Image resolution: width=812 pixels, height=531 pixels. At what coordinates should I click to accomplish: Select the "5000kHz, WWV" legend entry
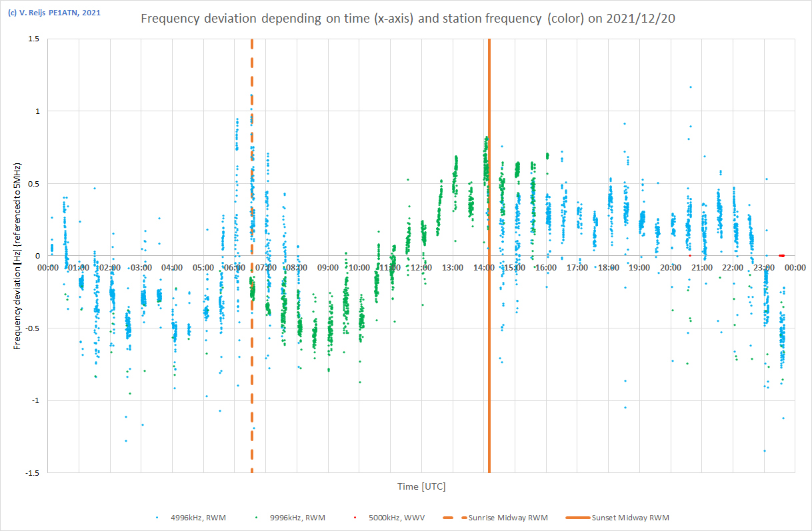pyautogui.click(x=396, y=518)
